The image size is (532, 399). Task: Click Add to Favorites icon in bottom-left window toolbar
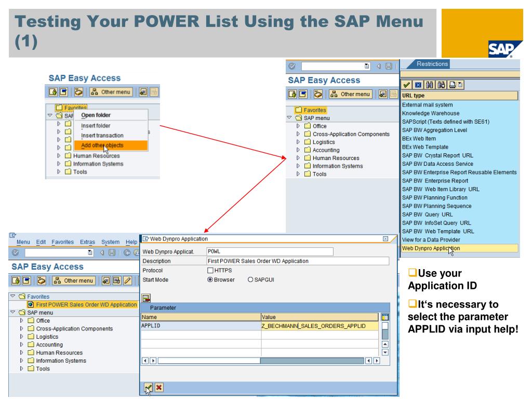pyautogui.click(x=106, y=281)
